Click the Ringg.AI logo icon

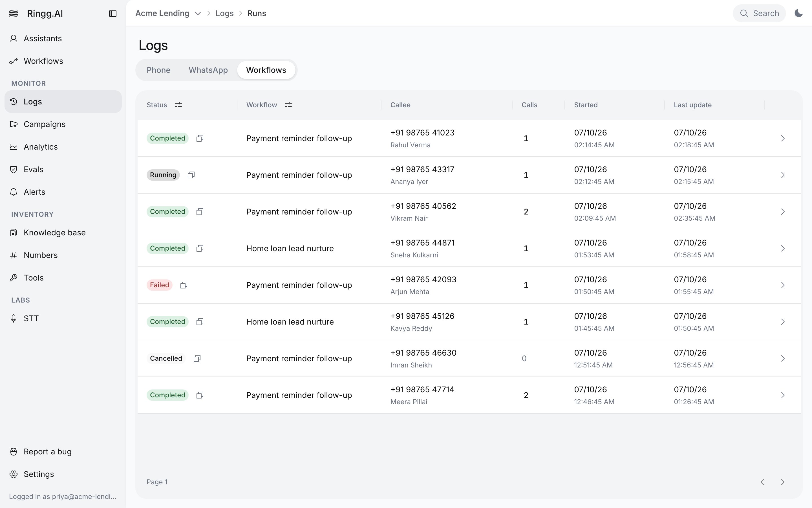pyautogui.click(x=14, y=14)
